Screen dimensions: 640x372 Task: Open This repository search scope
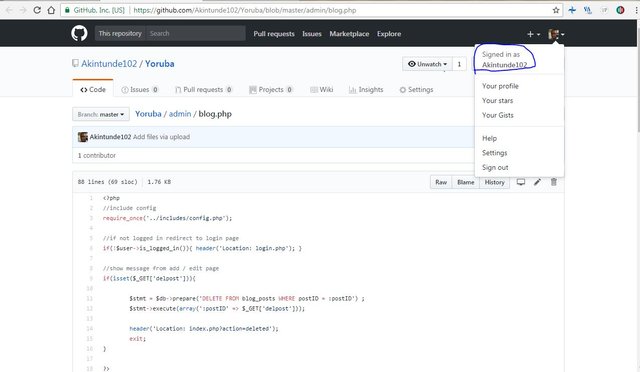120,33
